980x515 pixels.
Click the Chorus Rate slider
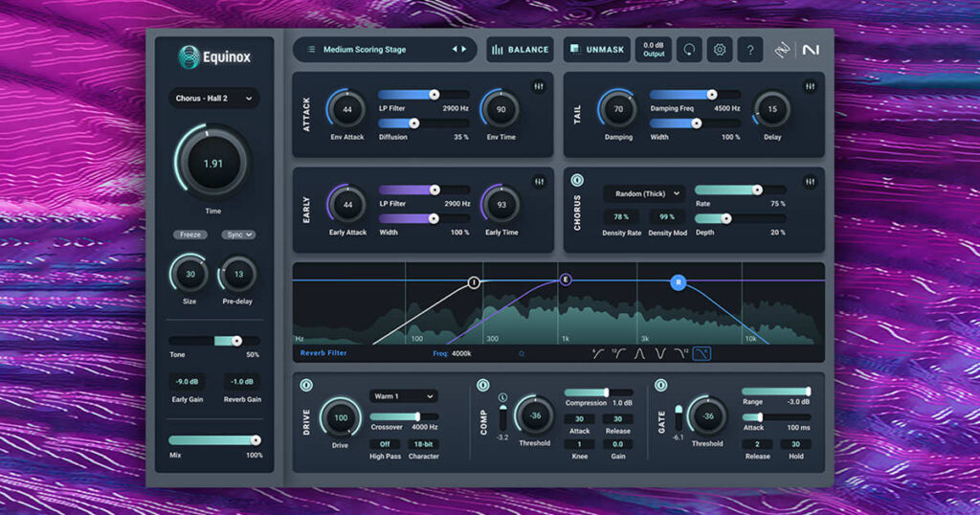click(741, 190)
